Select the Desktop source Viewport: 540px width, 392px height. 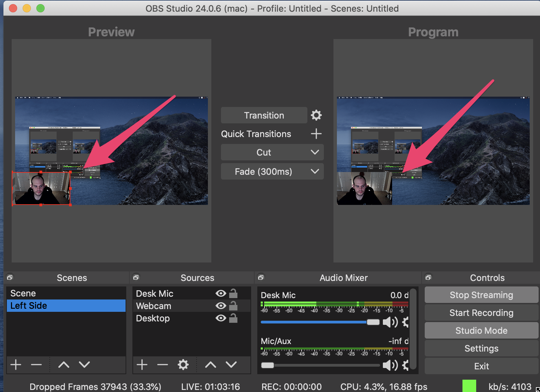[x=192, y=318]
